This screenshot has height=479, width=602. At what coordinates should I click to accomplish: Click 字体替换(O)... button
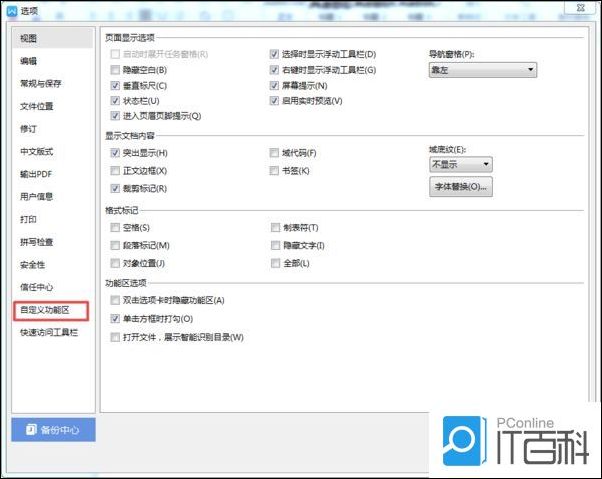(x=461, y=187)
